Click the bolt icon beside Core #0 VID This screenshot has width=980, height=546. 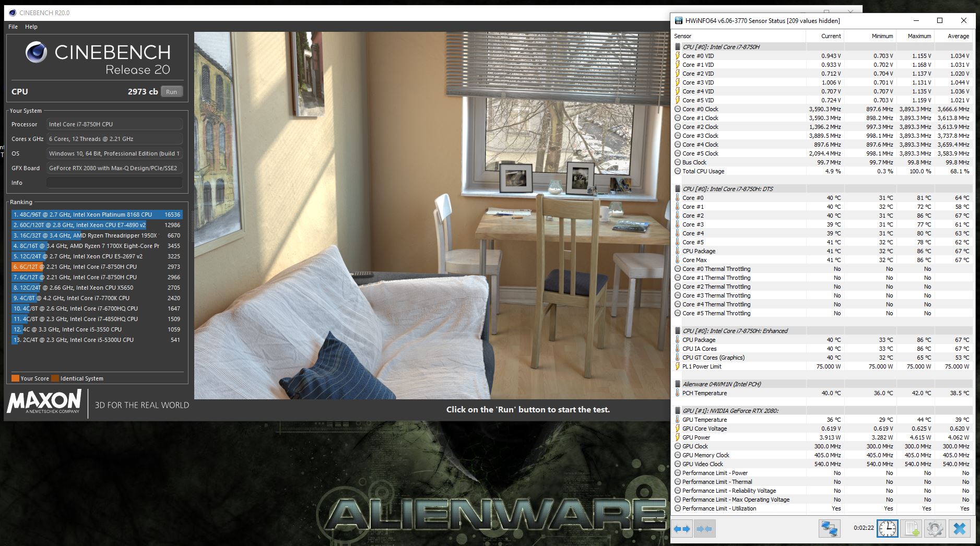[678, 56]
